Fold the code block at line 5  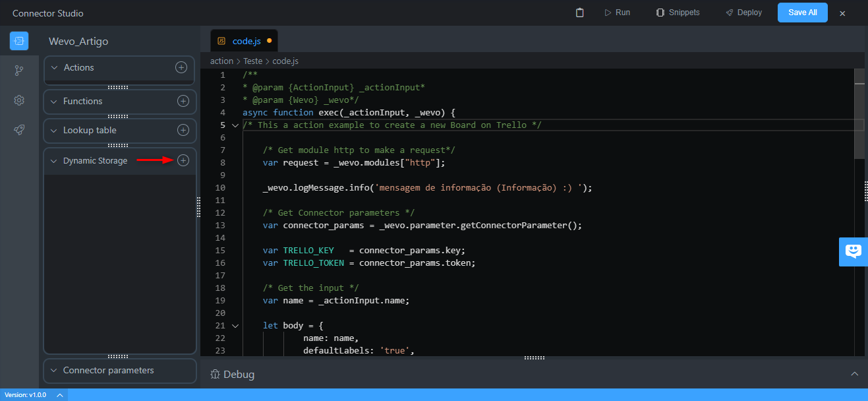point(235,125)
